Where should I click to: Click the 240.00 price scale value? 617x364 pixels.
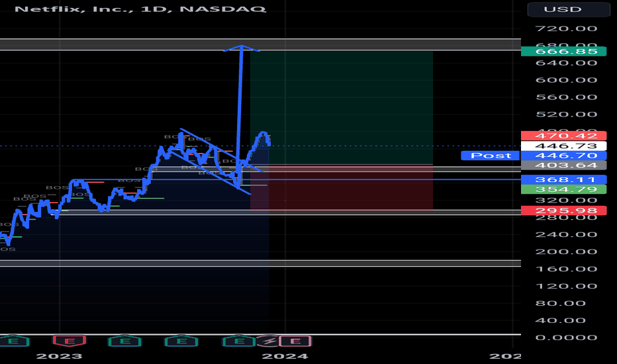(x=566, y=234)
